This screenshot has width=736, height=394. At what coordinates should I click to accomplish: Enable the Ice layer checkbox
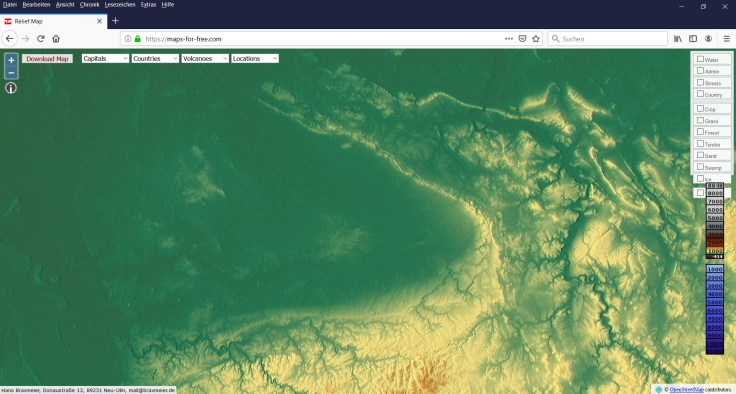pyautogui.click(x=700, y=178)
